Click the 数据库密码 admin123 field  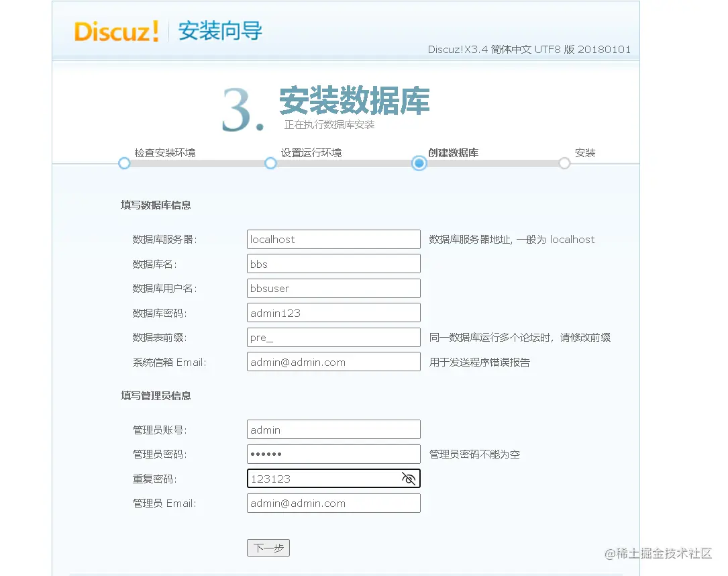pyautogui.click(x=333, y=313)
